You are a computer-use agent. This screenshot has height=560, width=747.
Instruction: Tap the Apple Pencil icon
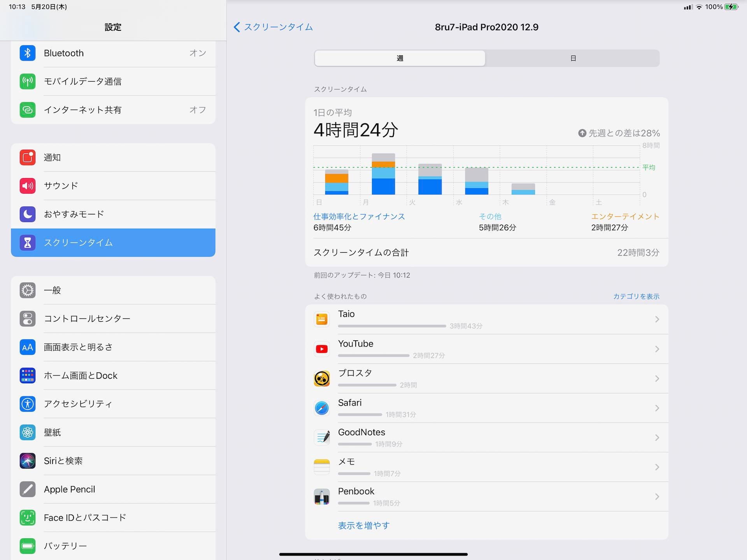tap(28, 489)
